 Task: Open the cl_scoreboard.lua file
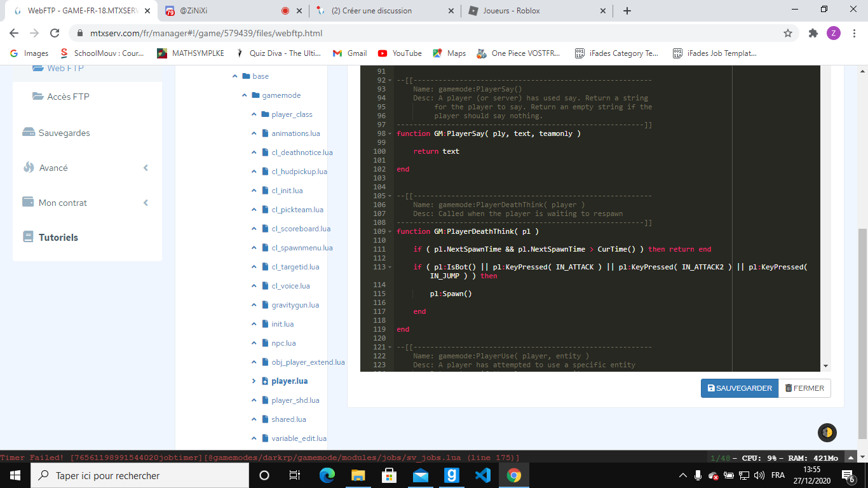pos(301,229)
